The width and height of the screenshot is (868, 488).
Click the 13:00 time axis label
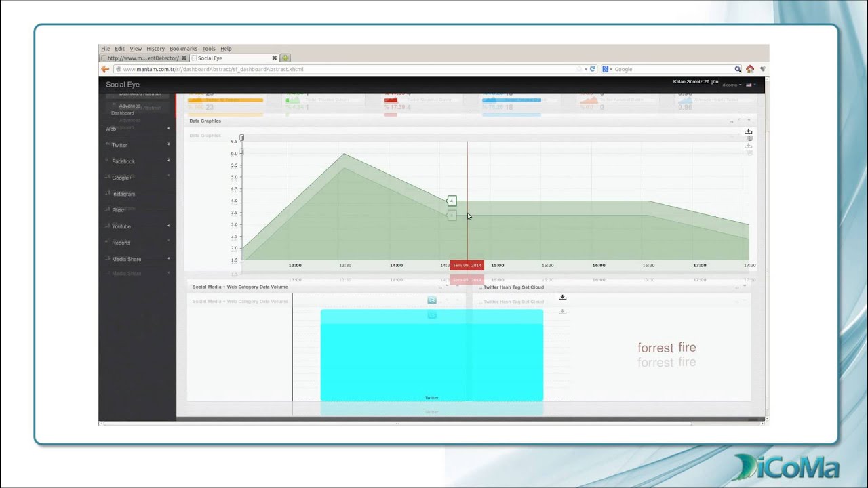point(295,265)
